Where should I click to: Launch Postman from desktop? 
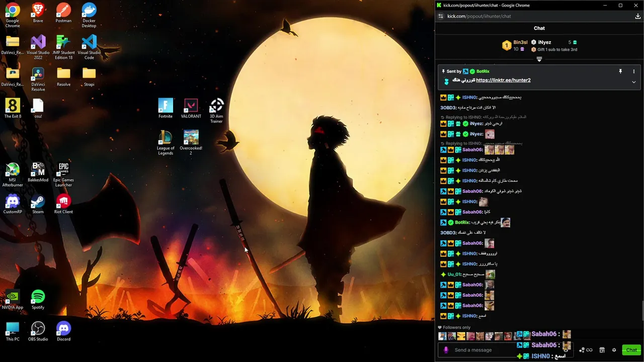point(63,13)
